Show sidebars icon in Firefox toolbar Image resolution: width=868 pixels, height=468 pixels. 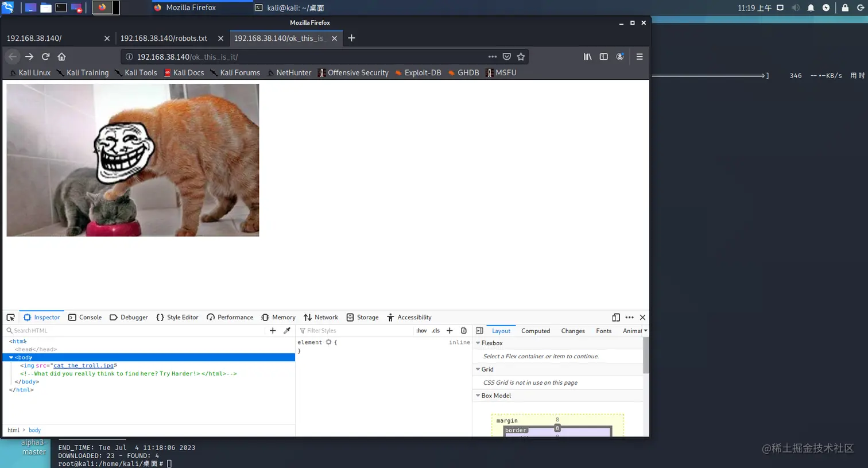pos(603,57)
